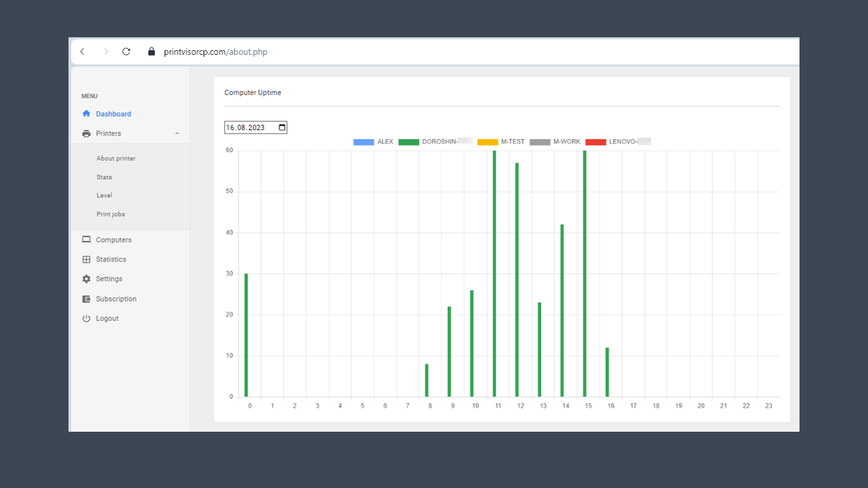The height and width of the screenshot is (488, 868).
Task: Click the Dashboard home icon
Action: coord(86,114)
